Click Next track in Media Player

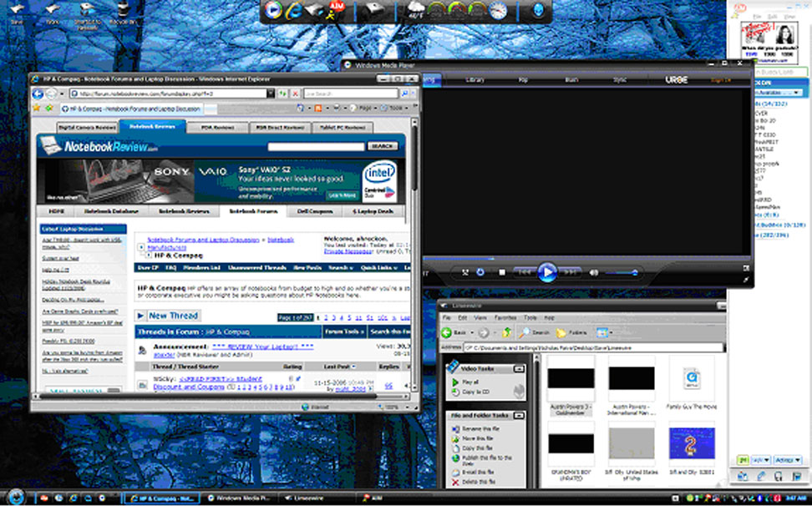coord(570,272)
